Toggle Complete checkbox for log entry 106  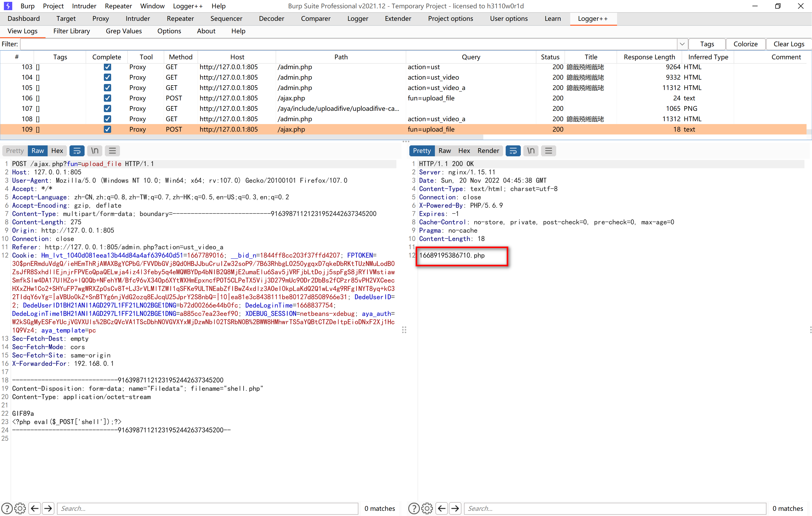tap(107, 98)
